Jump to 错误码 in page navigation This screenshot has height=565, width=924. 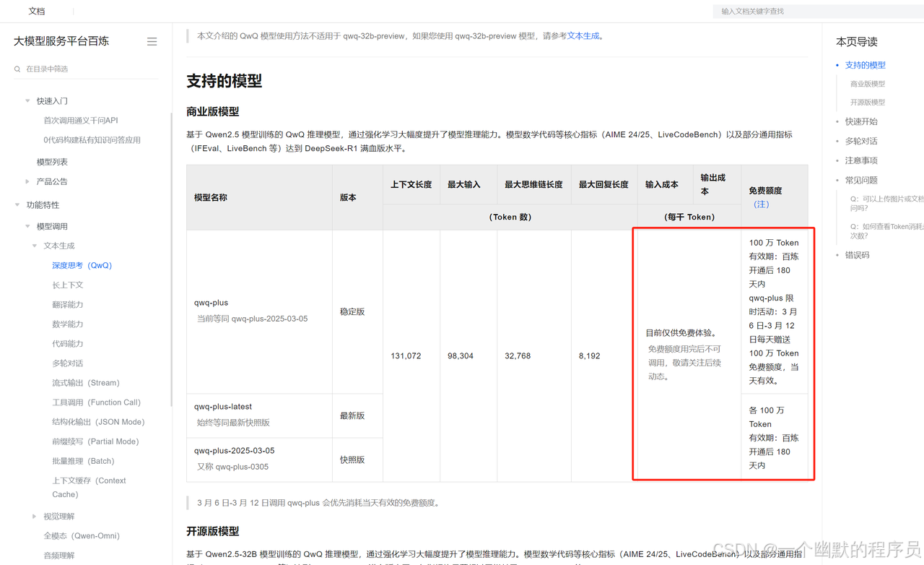coord(858,255)
